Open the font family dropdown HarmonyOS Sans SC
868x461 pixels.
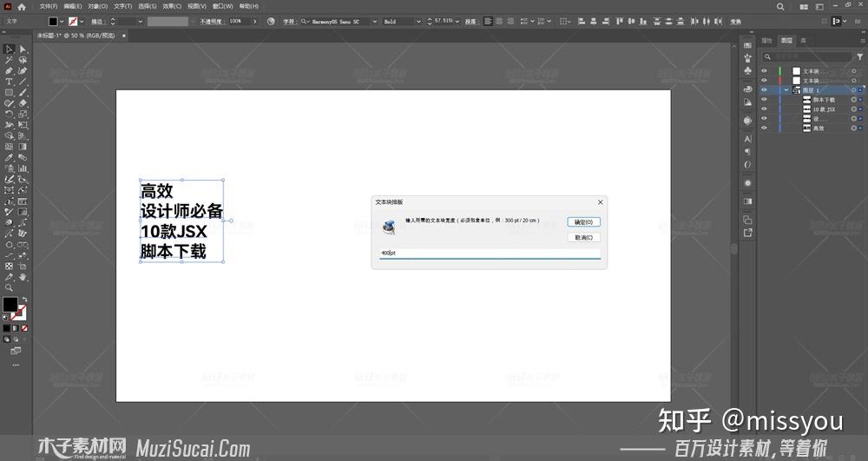pyautogui.click(x=375, y=22)
